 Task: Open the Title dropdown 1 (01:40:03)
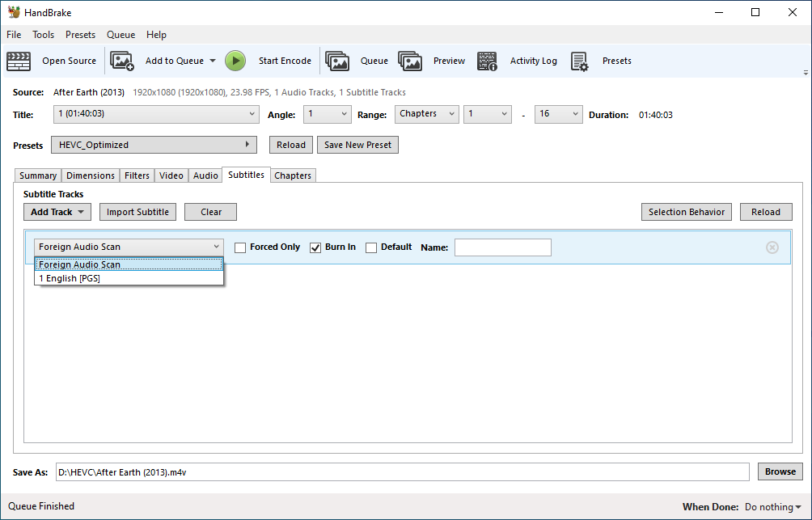click(x=156, y=114)
